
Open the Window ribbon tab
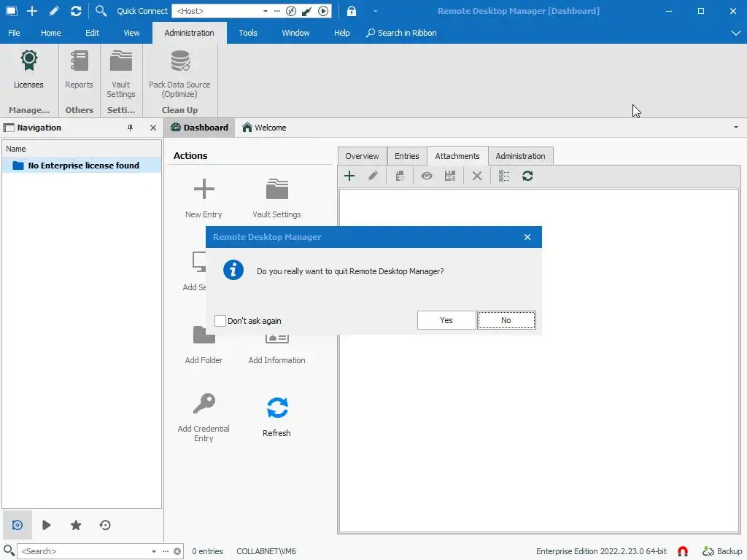(295, 33)
